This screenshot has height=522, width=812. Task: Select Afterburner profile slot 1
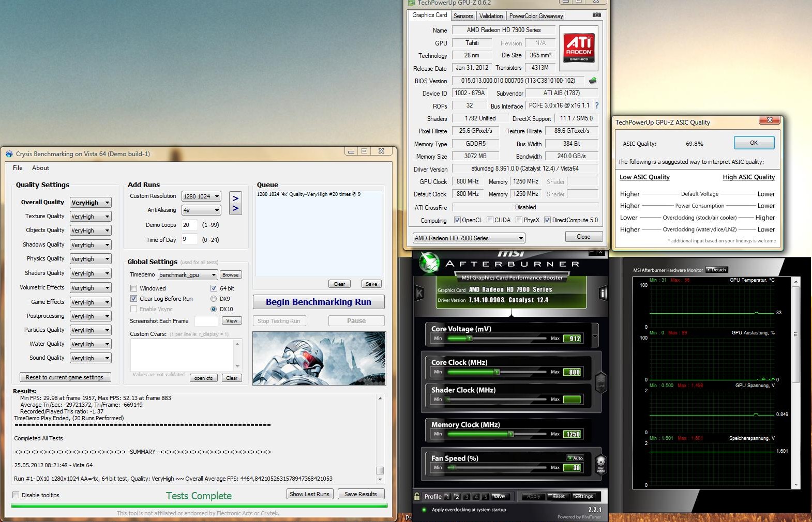pyautogui.click(x=447, y=497)
